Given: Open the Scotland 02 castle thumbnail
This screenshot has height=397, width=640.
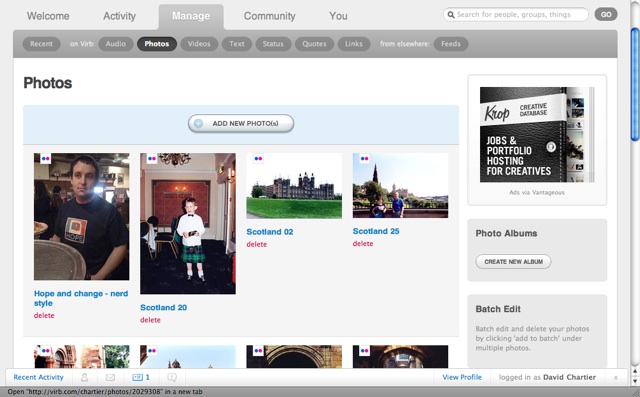Looking at the screenshot, I should click(x=294, y=186).
